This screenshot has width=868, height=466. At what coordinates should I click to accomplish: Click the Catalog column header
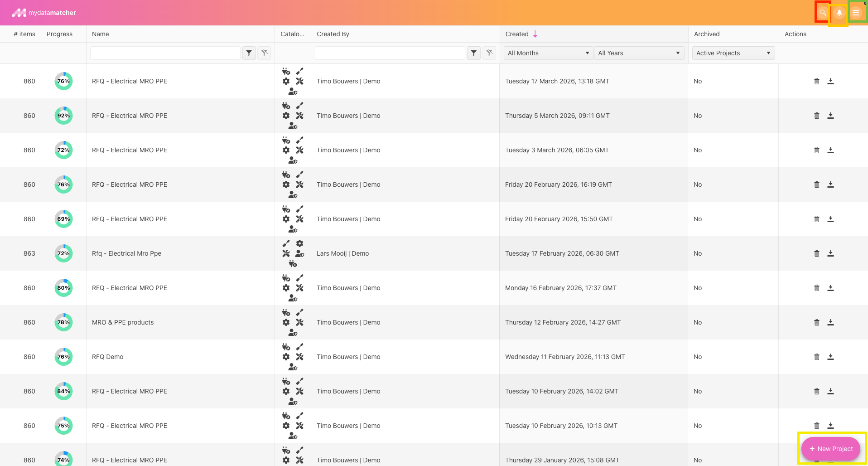pyautogui.click(x=292, y=34)
